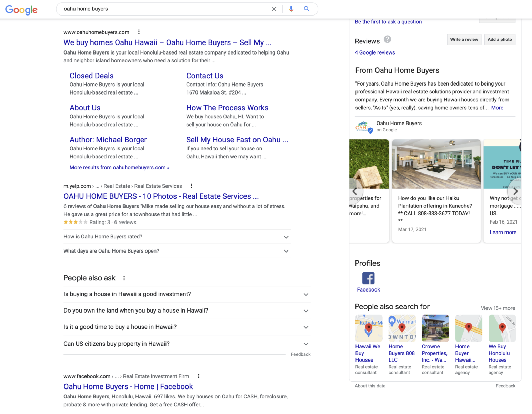Open options menu for oahuhomebuyers.com result
The image size is (532, 414).
[x=139, y=32]
